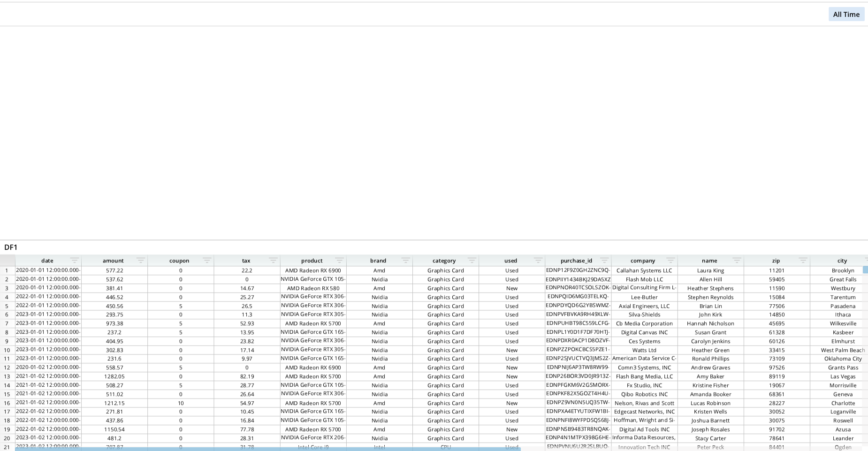Click city cell West Palm Beach
Image resolution: width=868 pixels, height=451 pixels.
(843, 350)
